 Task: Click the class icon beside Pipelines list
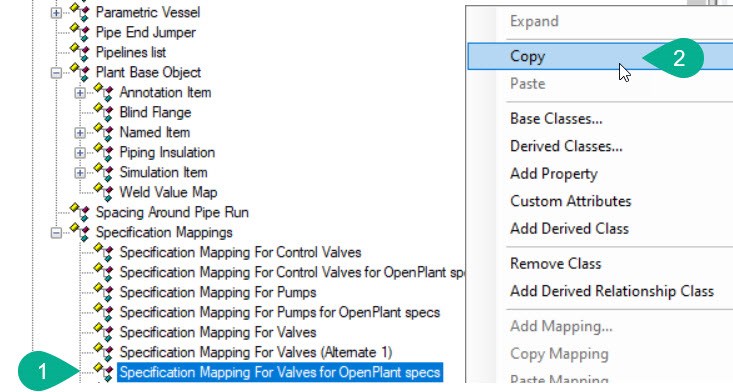tap(80, 52)
